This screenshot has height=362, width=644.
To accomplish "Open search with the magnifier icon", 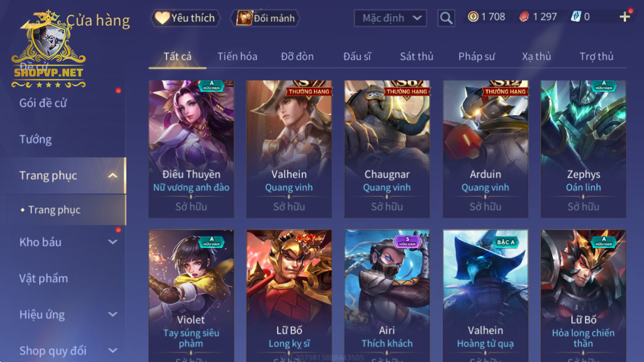I will click(446, 18).
